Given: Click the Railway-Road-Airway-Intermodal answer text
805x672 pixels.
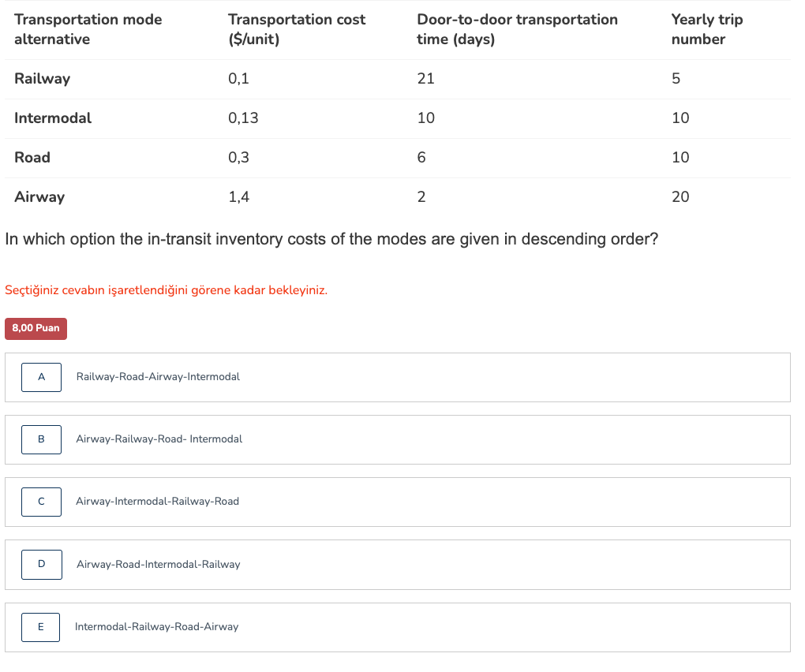Looking at the screenshot, I should click(x=158, y=377).
